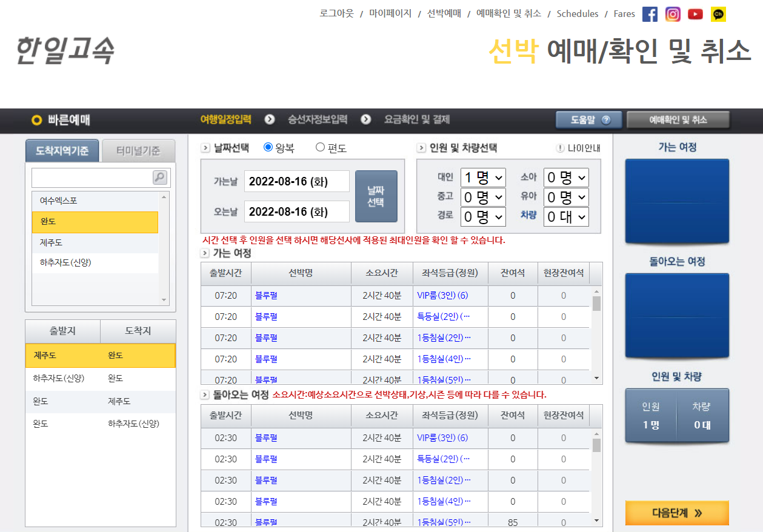Viewport: 763px width, 532px height.
Task: Click the 한일고속 logo
Action: click(x=65, y=50)
